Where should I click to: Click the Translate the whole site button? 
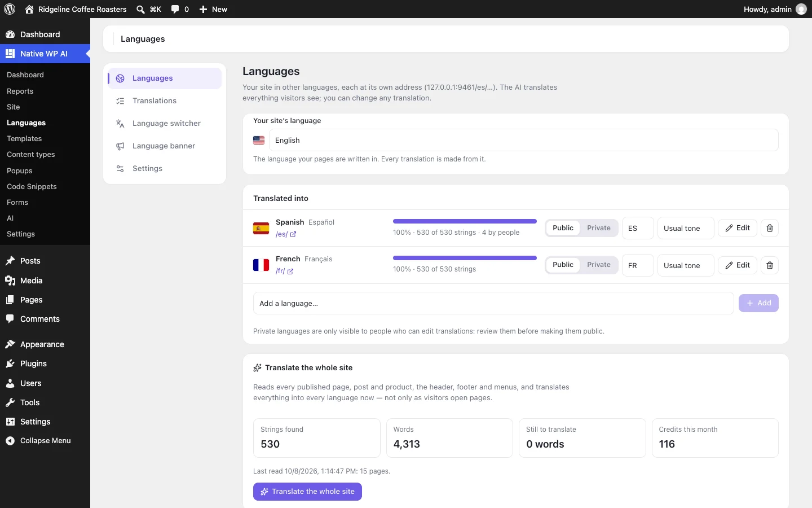(307, 492)
